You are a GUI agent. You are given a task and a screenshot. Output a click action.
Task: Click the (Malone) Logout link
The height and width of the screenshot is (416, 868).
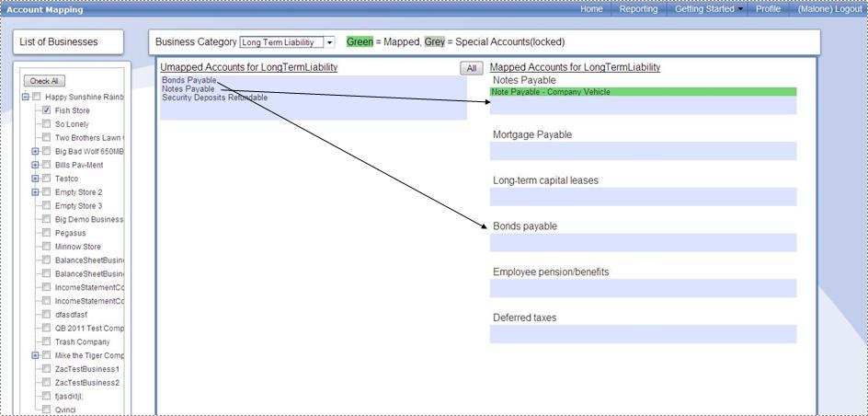(x=829, y=9)
